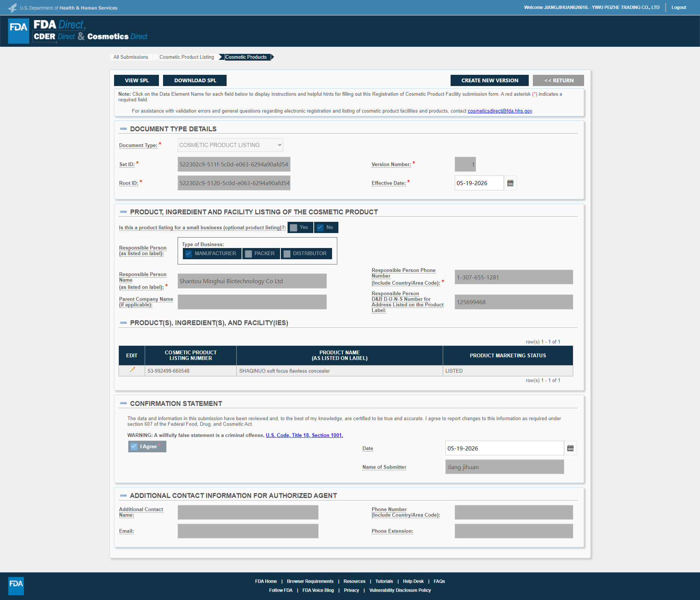Open cosmeticsdirect@fda.hhs.gov email link
The width and height of the screenshot is (700, 600).
(500, 111)
